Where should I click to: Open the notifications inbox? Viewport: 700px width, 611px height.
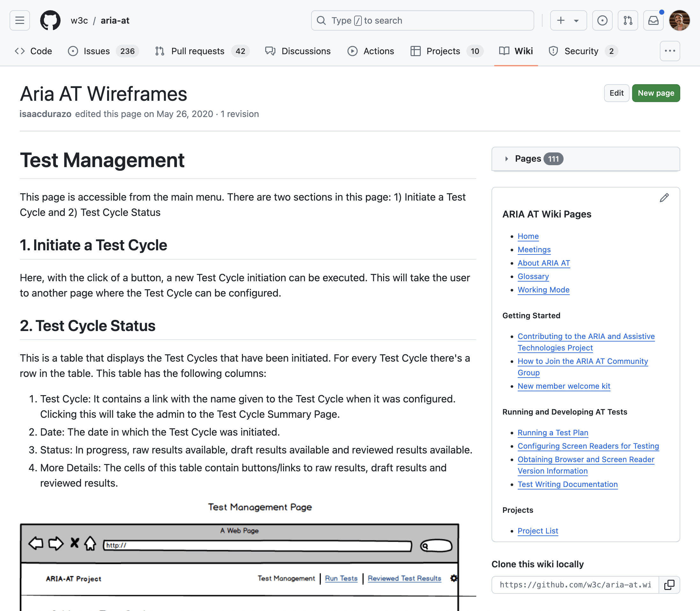[653, 20]
